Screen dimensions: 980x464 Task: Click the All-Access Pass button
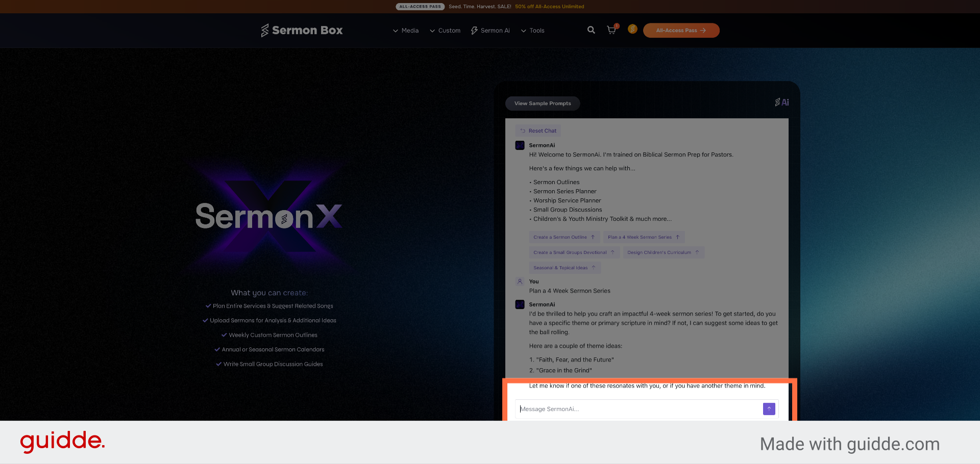pyautogui.click(x=681, y=31)
